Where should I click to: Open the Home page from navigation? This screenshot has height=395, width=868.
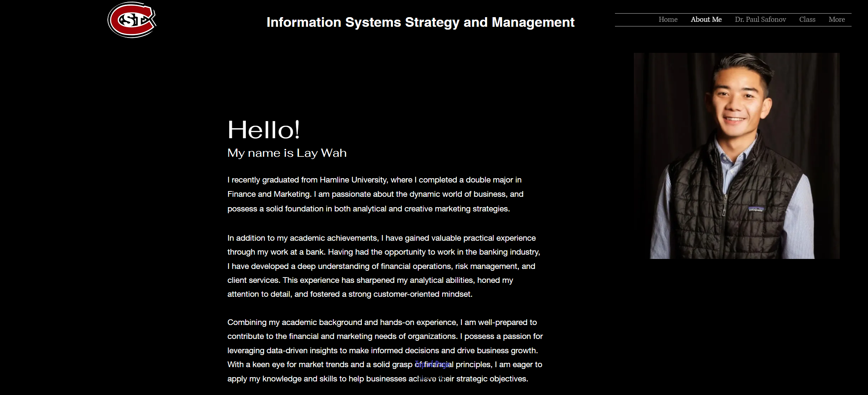point(668,20)
